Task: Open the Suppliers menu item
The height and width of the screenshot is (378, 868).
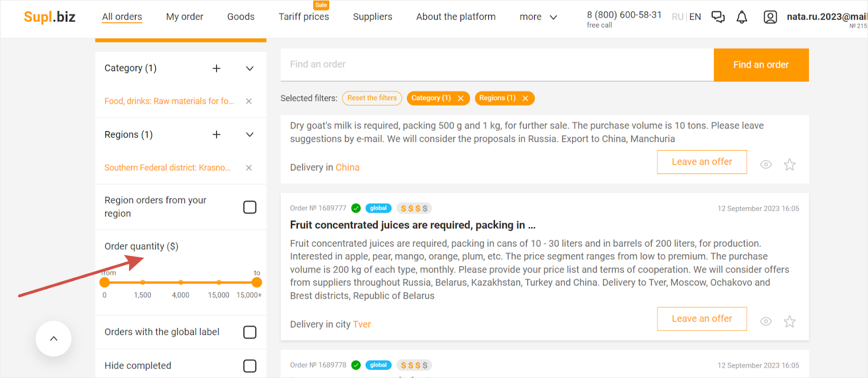Action: click(x=372, y=17)
